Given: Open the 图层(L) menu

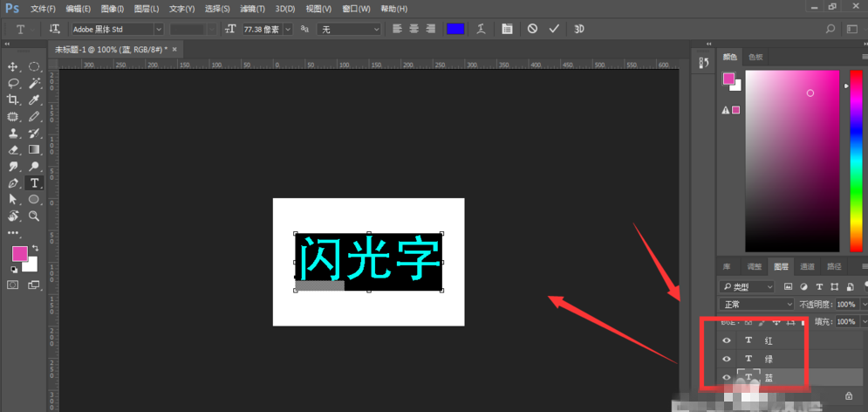Looking at the screenshot, I should [x=147, y=9].
